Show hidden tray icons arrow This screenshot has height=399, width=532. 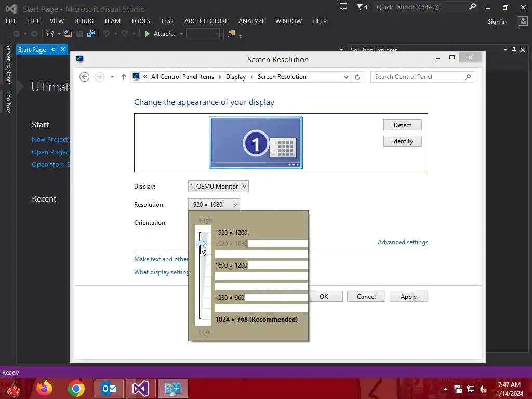click(x=445, y=389)
